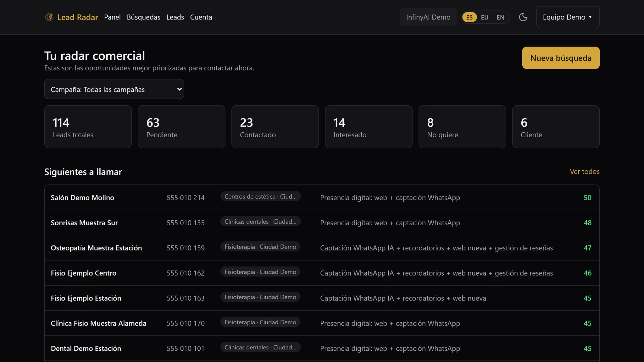Image resolution: width=644 pixels, height=362 pixels.
Task: Switch language to EN
Action: coord(500,17)
